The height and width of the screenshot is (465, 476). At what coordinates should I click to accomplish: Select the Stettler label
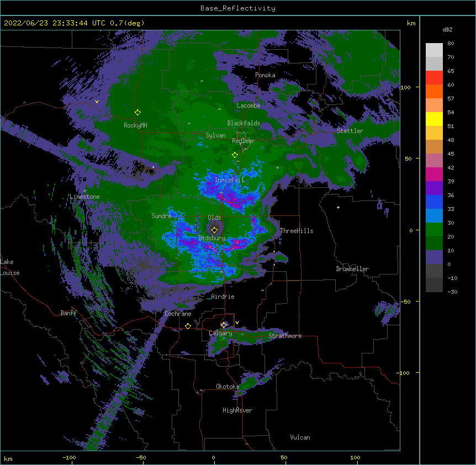click(x=350, y=131)
